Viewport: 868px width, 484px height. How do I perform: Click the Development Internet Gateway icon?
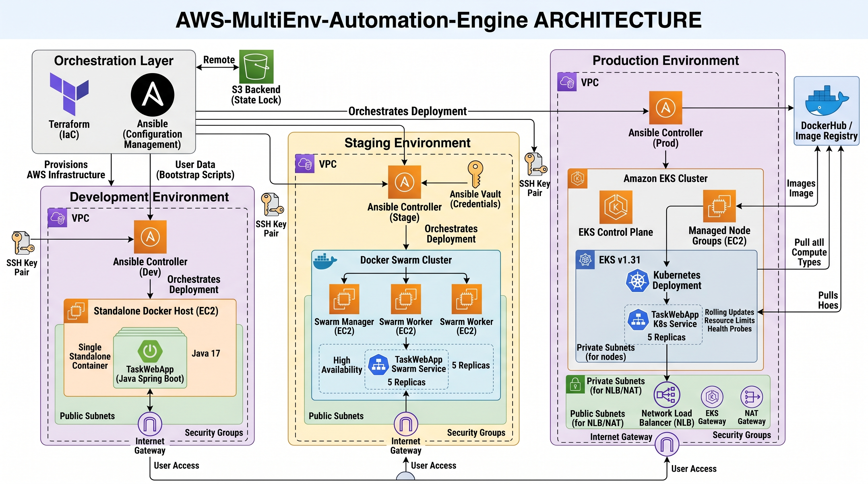pyautogui.click(x=150, y=424)
